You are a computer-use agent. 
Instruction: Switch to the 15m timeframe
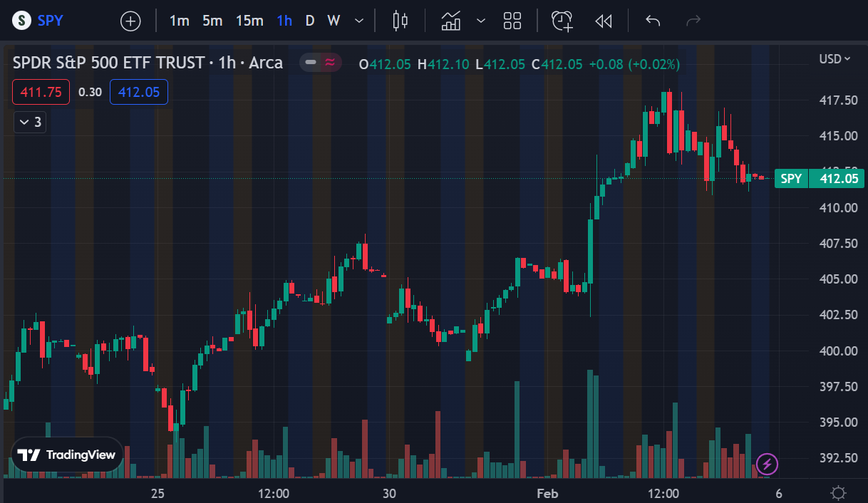point(249,21)
